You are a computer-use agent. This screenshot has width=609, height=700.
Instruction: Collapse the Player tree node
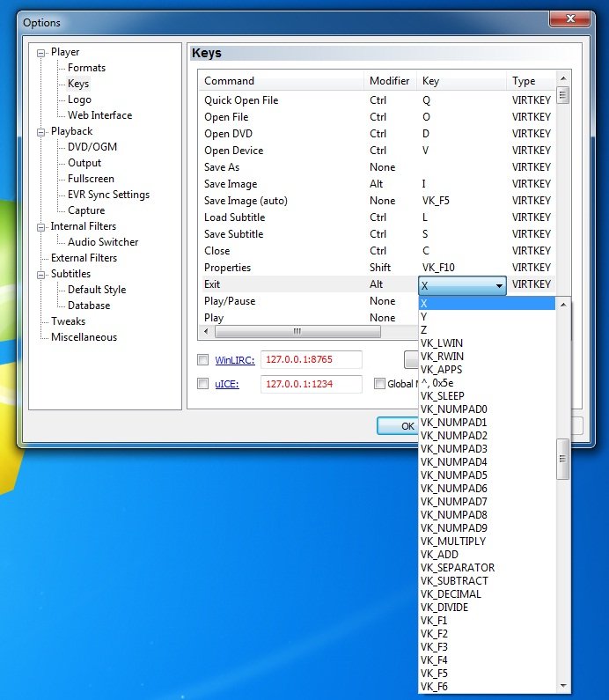click(x=41, y=53)
